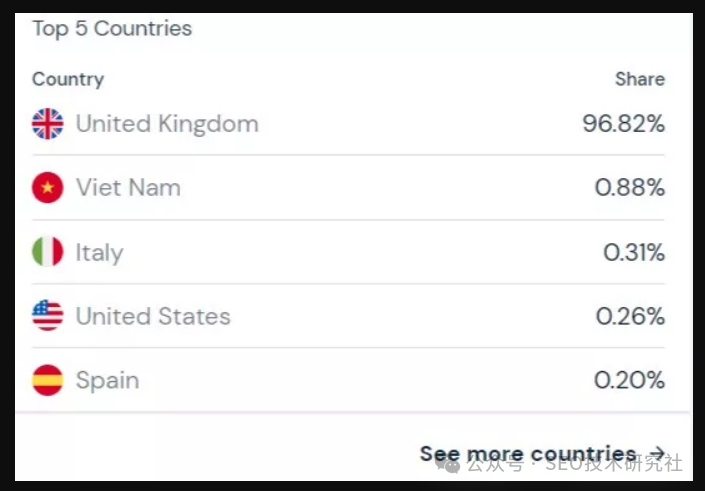
Task: Click the 96.82% share value
Action: click(x=624, y=124)
